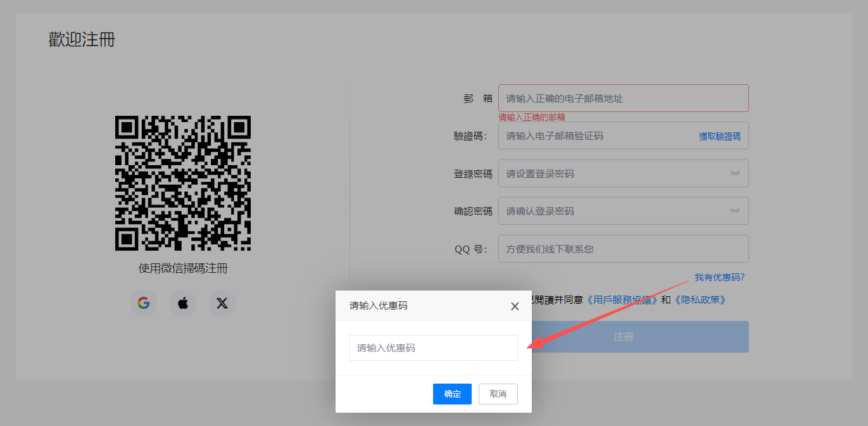Image resolution: width=868 pixels, height=426 pixels.
Task: Click the 歡迎注冊 heading text
Action: click(82, 39)
